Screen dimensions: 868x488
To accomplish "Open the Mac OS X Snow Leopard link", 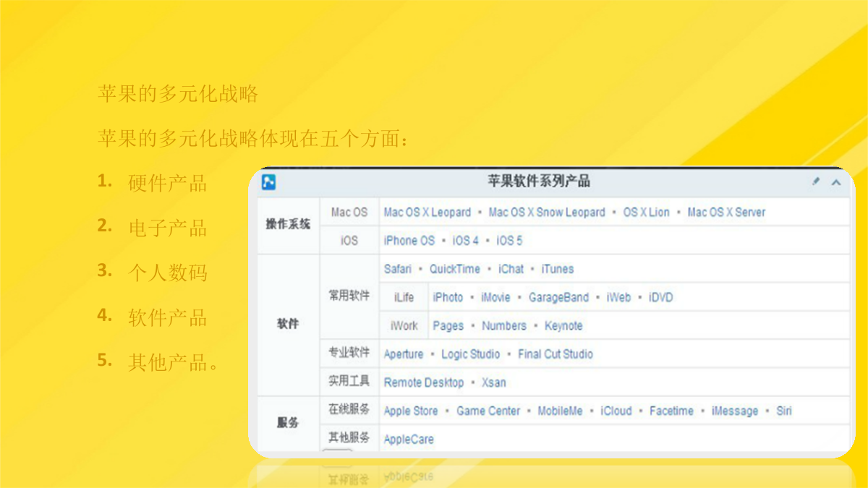I will click(547, 213).
